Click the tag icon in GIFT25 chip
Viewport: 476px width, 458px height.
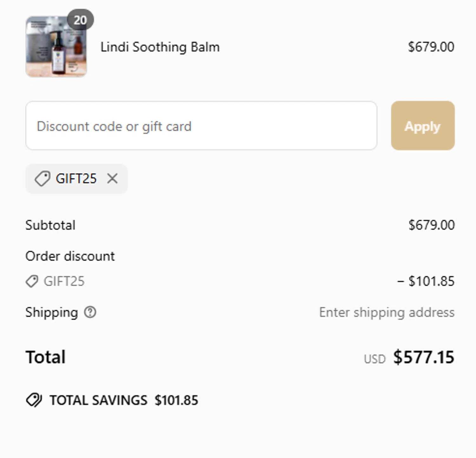[x=42, y=178]
